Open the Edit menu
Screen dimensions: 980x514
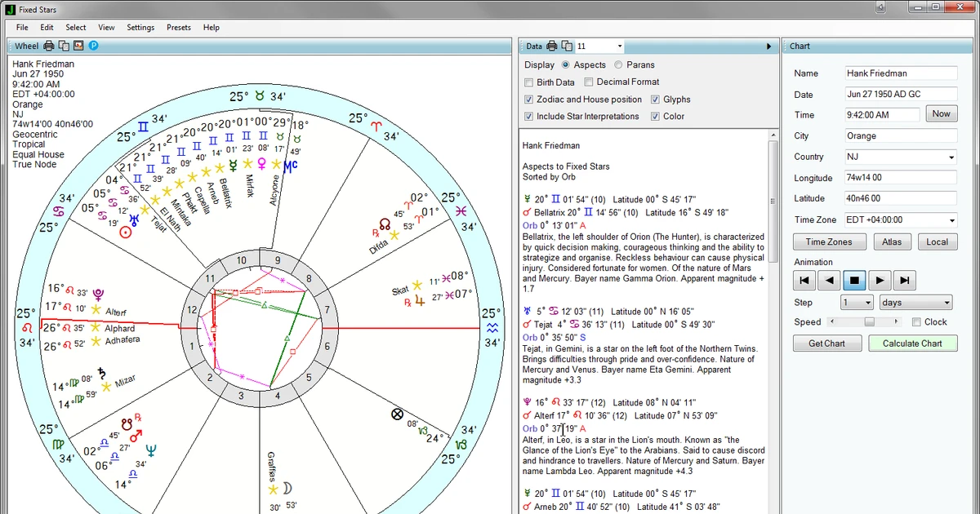coord(47,27)
